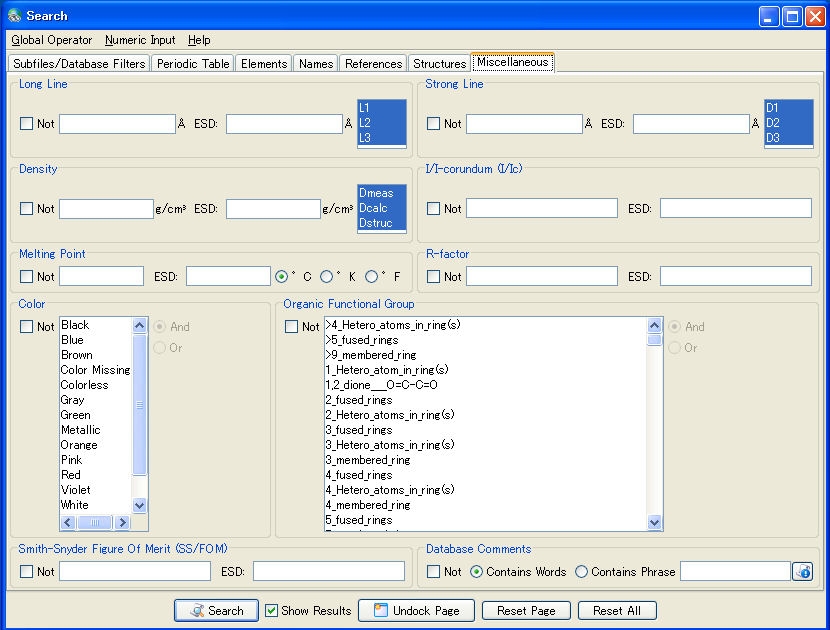Viewport: 830px width, 630px height.
Task: Click the Reset Page button
Action: pos(526,610)
